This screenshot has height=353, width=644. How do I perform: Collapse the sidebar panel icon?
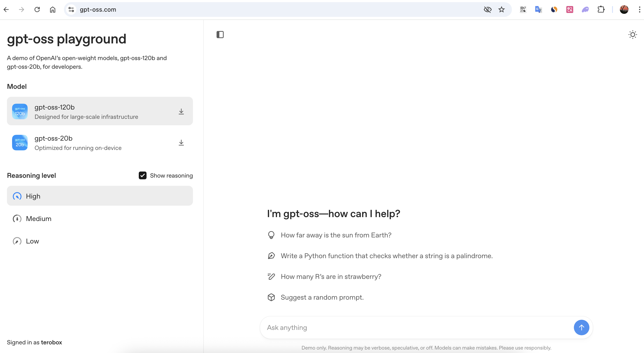[x=220, y=35]
